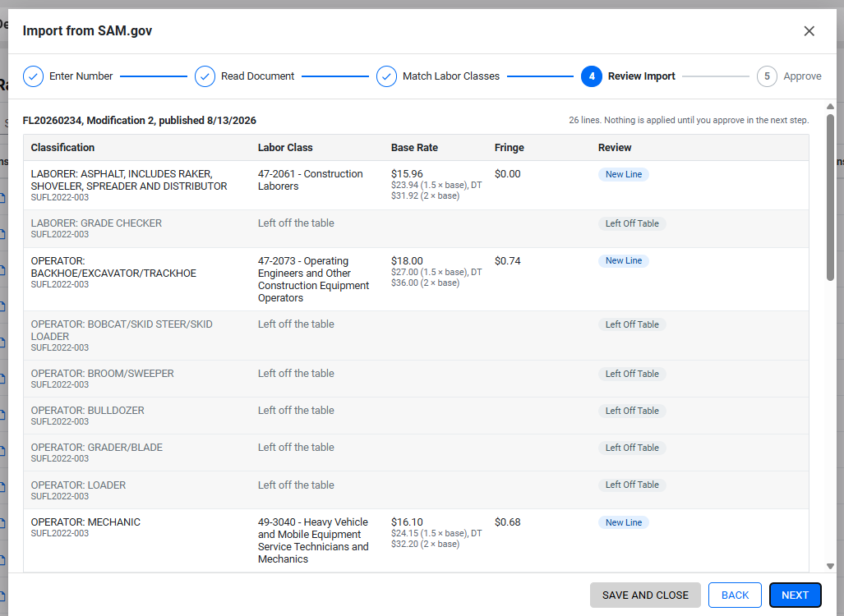Click the $0.68 fringe value
844x616 pixels.
[x=508, y=522]
